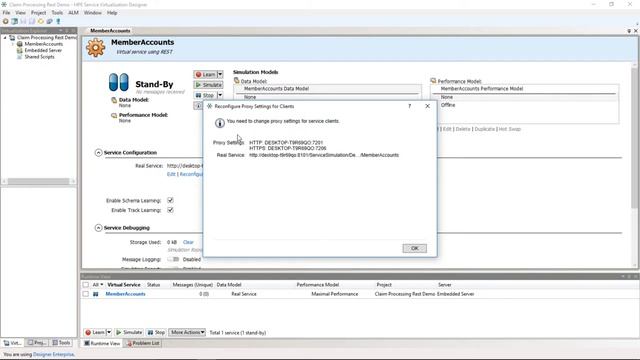
Task: Toggle the Enable Schema Learning checkbox
Action: (x=171, y=200)
